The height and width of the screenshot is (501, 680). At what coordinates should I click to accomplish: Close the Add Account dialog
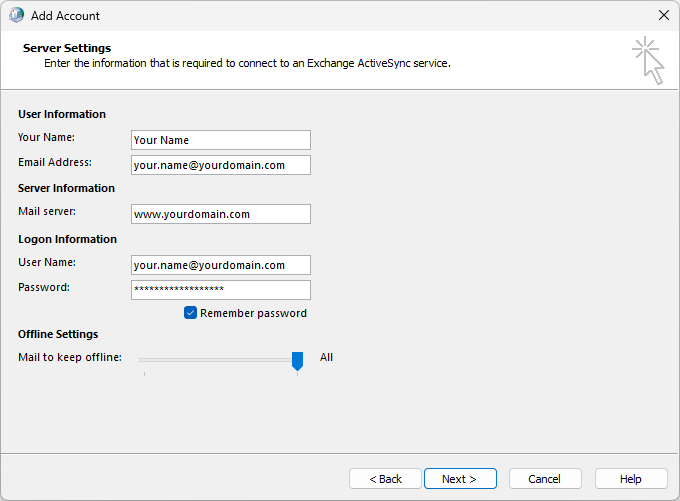[x=663, y=15]
